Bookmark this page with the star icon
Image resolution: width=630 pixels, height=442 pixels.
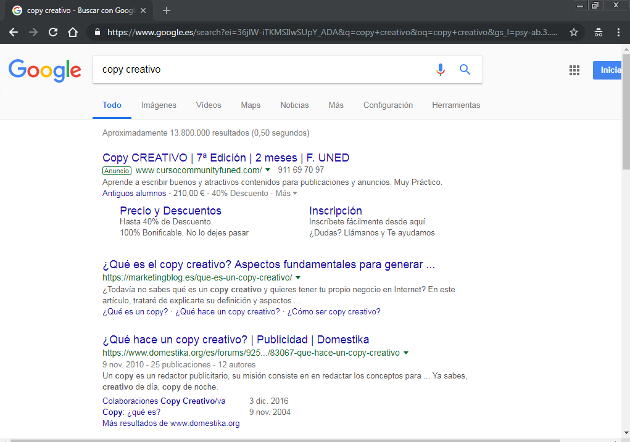574,32
